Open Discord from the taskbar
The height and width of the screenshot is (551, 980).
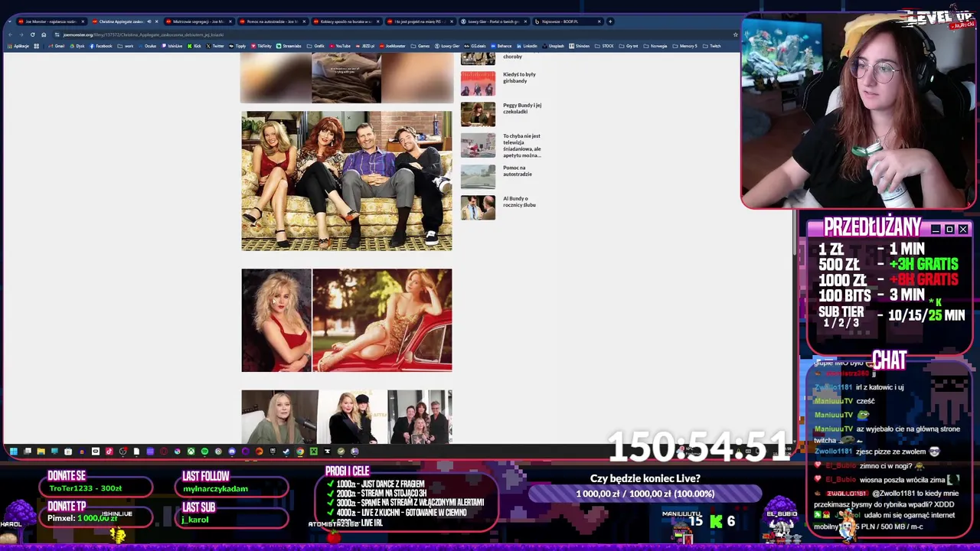(232, 452)
